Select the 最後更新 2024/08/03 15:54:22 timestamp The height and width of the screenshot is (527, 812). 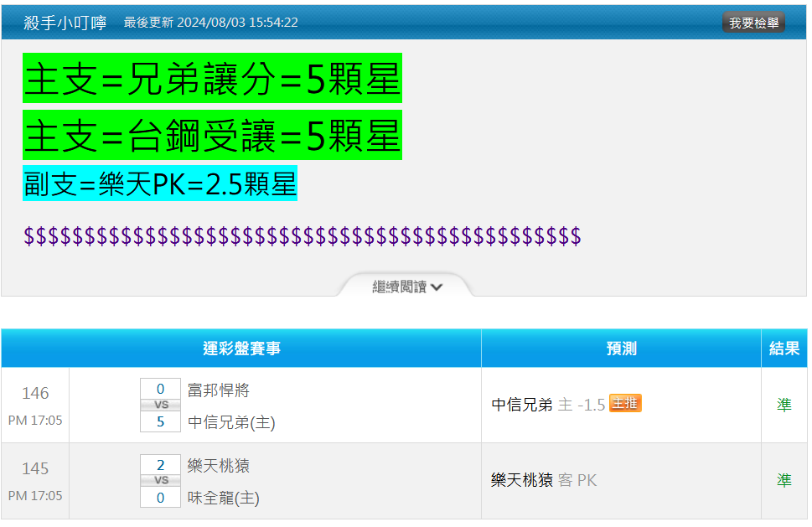(211, 23)
